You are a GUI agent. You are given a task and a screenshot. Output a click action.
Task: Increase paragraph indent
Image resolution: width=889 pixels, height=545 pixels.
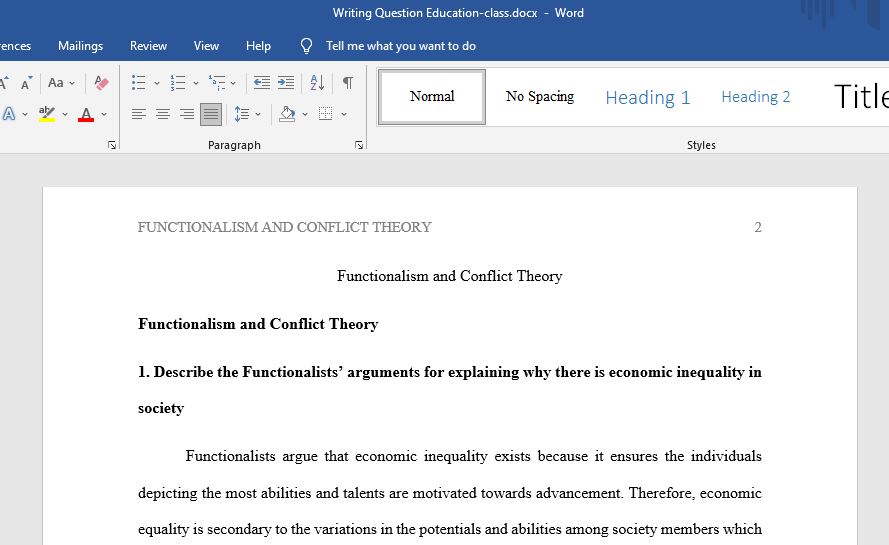coord(286,83)
